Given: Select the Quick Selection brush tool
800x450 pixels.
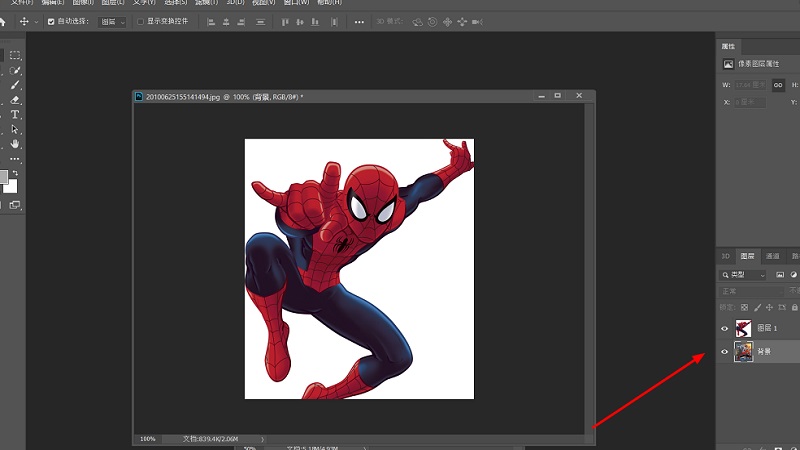Looking at the screenshot, I should (x=15, y=70).
